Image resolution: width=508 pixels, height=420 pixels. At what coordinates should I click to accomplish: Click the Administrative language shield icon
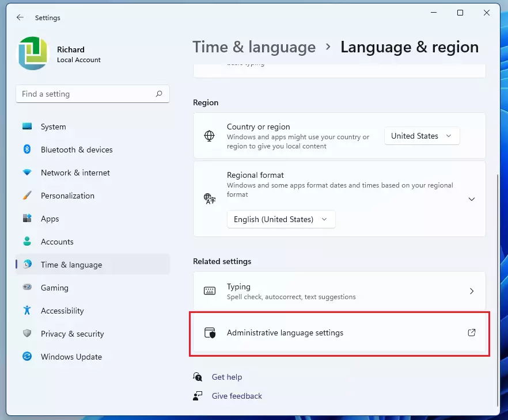[x=210, y=333]
